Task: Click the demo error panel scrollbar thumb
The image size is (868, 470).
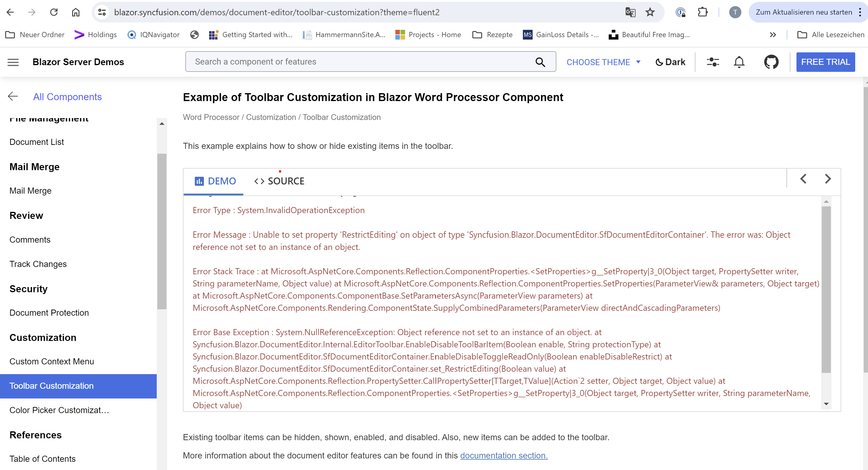Action: click(x=826, y=289)
